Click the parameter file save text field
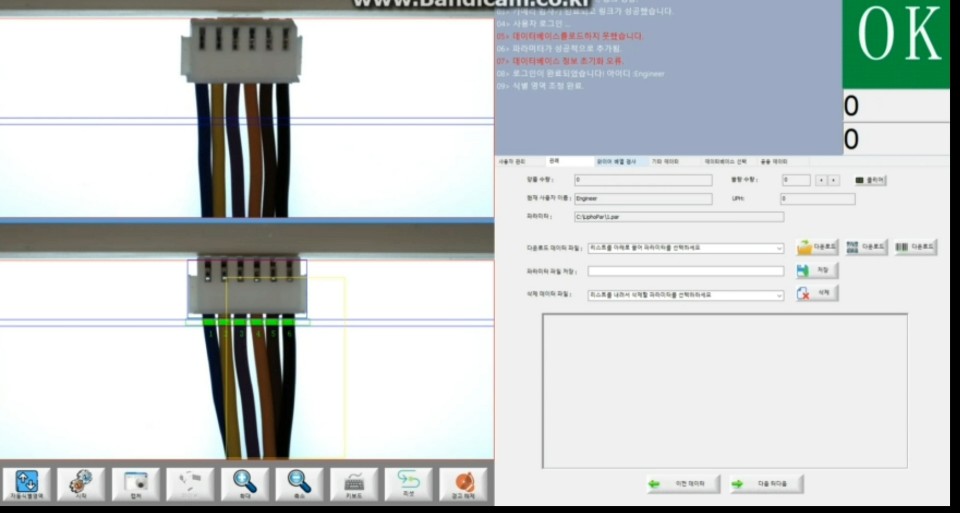960x513 pixels. (x=685, y=271)
